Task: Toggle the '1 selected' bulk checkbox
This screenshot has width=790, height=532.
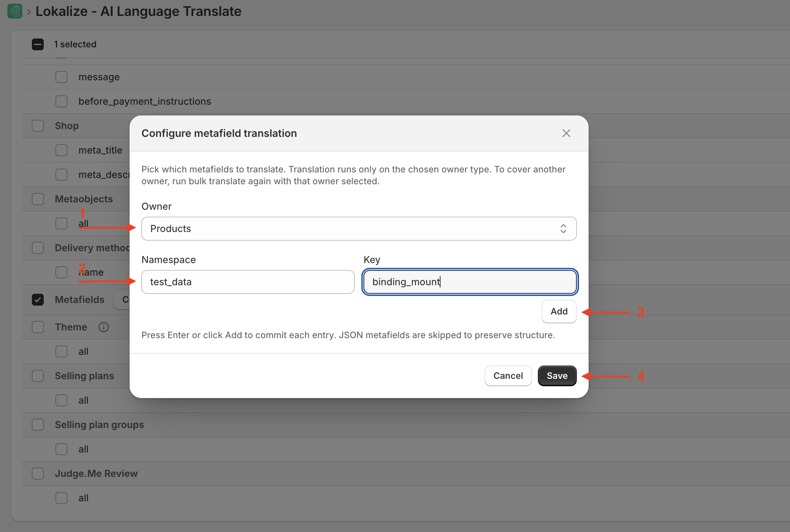Action: point(38,44)
